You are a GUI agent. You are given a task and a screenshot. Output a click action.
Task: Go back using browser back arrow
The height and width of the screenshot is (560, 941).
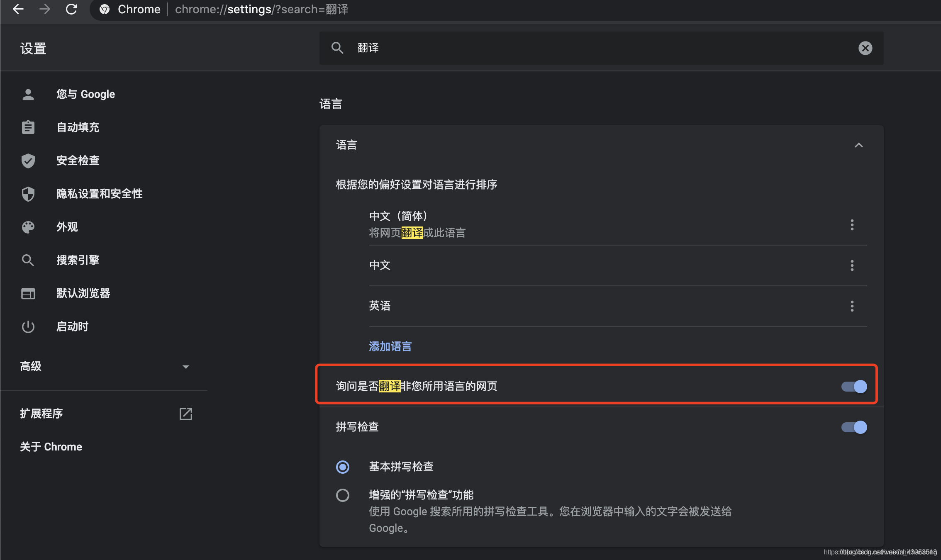[x=18, y=9]
